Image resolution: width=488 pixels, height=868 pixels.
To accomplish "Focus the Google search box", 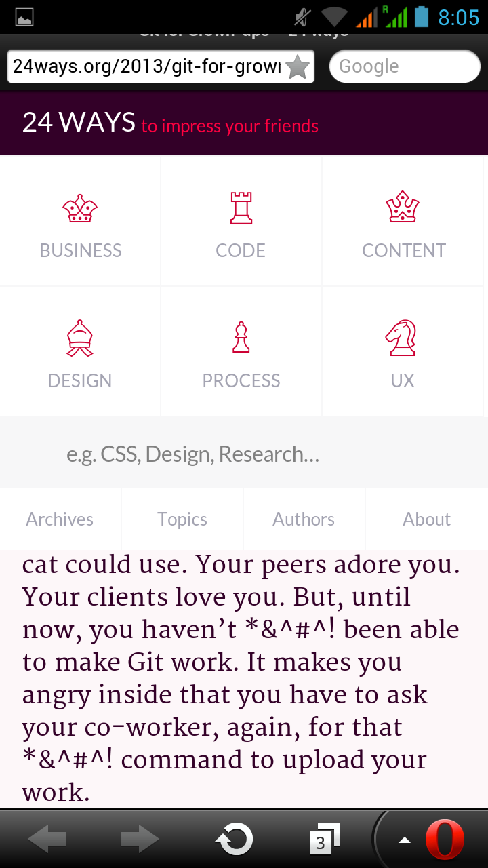I will [404, 66].
